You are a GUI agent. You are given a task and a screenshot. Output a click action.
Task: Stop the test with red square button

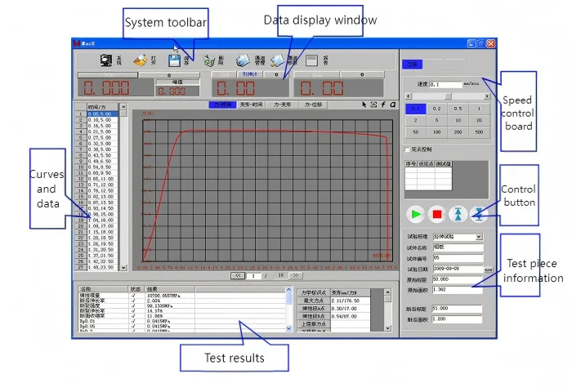pyautogui.click(x=436, y=214)
